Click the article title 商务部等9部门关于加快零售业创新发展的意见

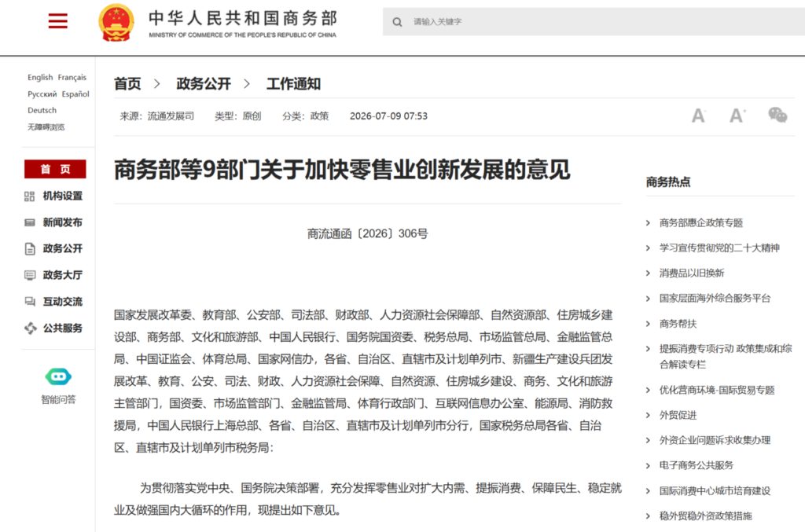pyautogui.click(x=342, y=170)
